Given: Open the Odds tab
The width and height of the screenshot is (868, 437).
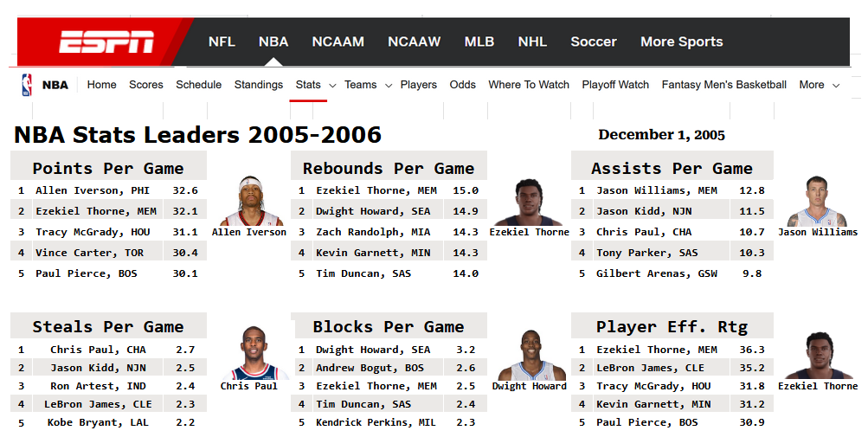Looking at the screenshot, I should click(x=462, y=85).
